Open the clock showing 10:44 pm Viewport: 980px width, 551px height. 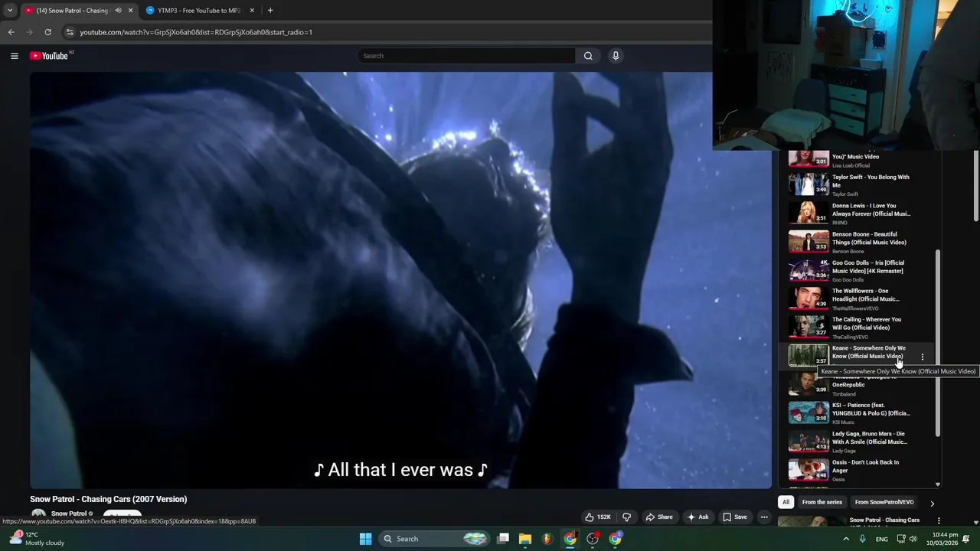pos(942,539)
